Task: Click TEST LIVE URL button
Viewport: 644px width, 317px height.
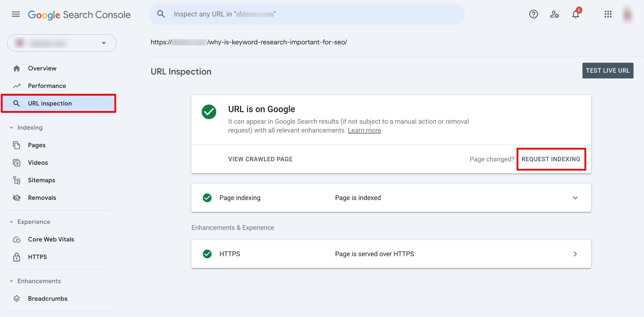Action: (608, 71)
